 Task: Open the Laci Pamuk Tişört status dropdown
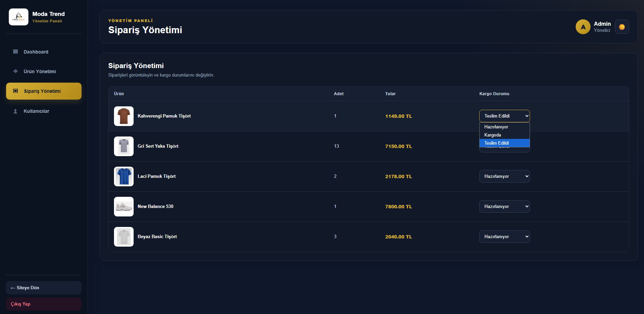point(504,176)
